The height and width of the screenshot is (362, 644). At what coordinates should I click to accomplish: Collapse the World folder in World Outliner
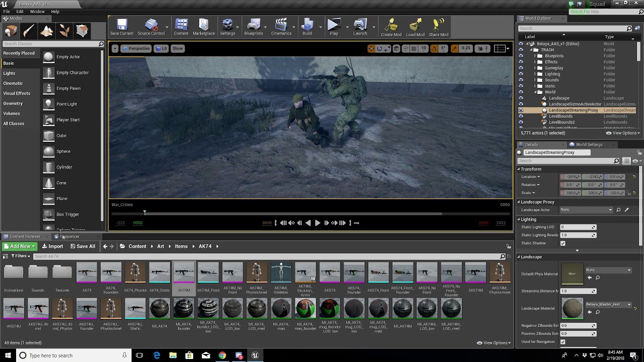click(x=535, y=92)
